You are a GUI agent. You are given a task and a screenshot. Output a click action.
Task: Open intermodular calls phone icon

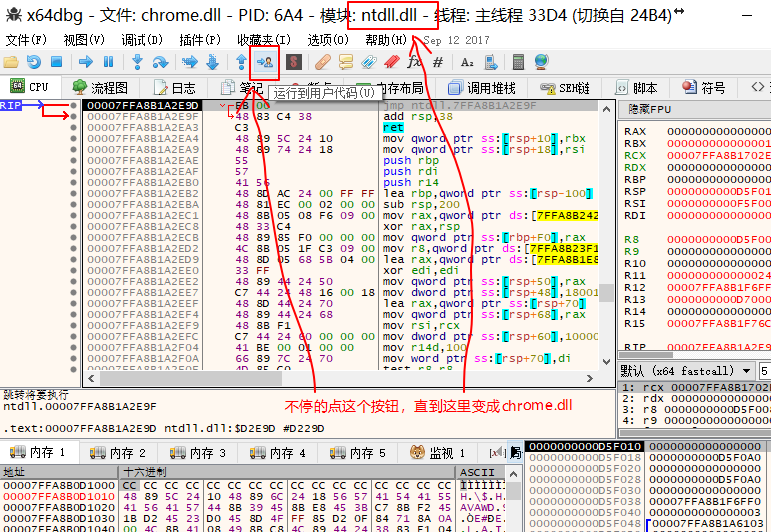[x=490, y=62]
